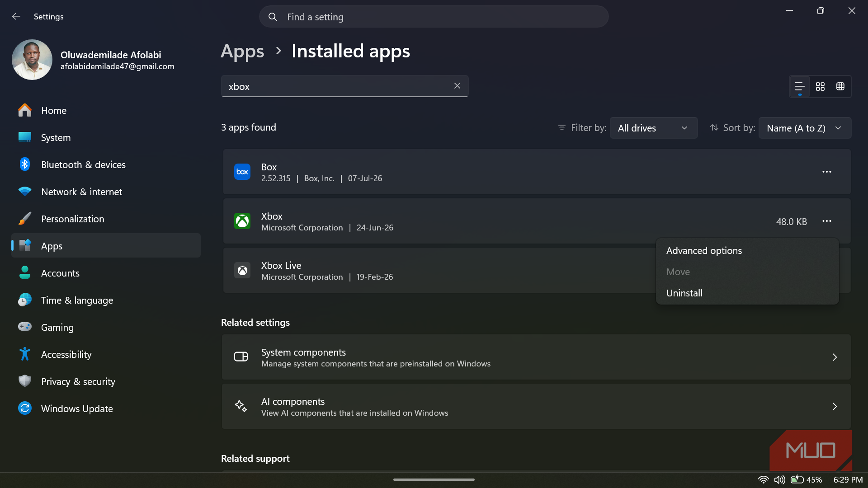Image resolution: width=868 pixels, height=488 pixels.
Task: Check the battery 45% indicator
Action: 806,479
